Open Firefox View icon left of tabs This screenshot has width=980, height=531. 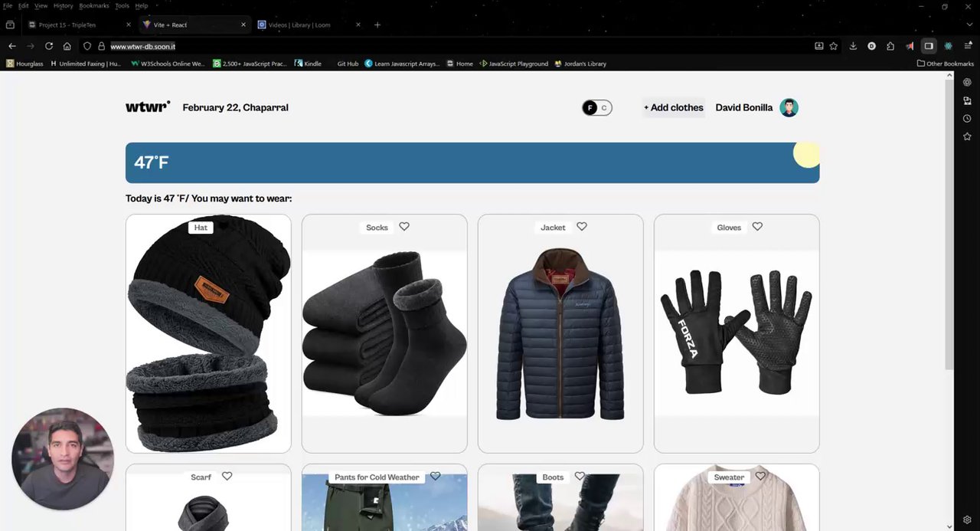click(x=10, y=25)
